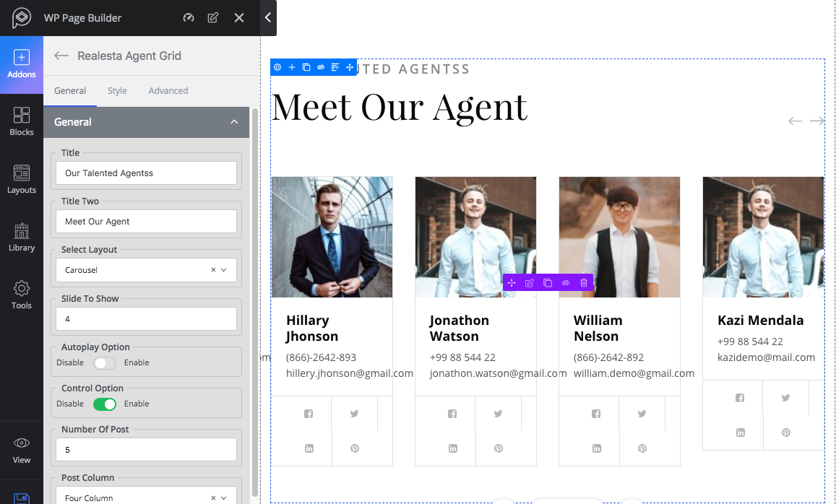Open Kazi Mendala's Facebook icon
This screenshot has width=836, height=504.
tap(740, 397)
